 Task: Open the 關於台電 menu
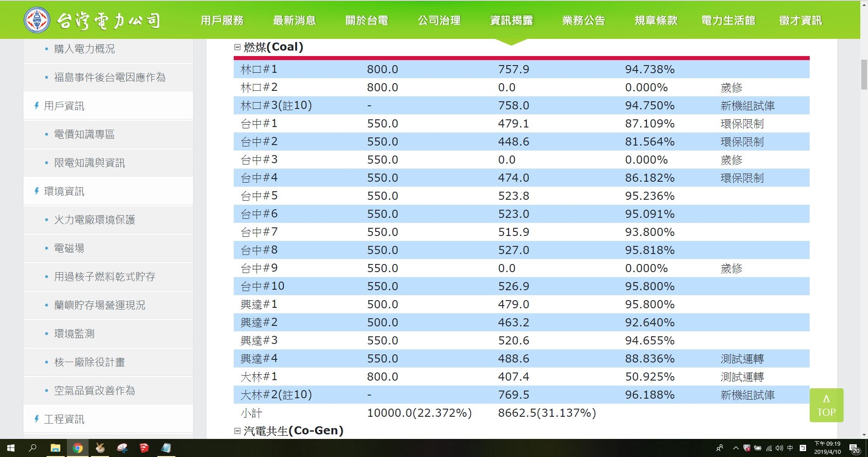click(367, 20)
